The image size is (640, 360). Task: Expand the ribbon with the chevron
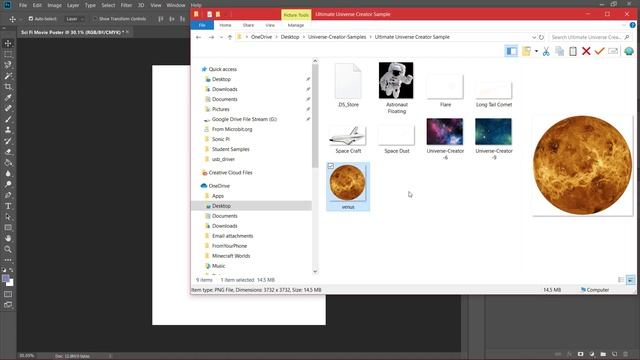pyautogui.click(x=624, y=25)
